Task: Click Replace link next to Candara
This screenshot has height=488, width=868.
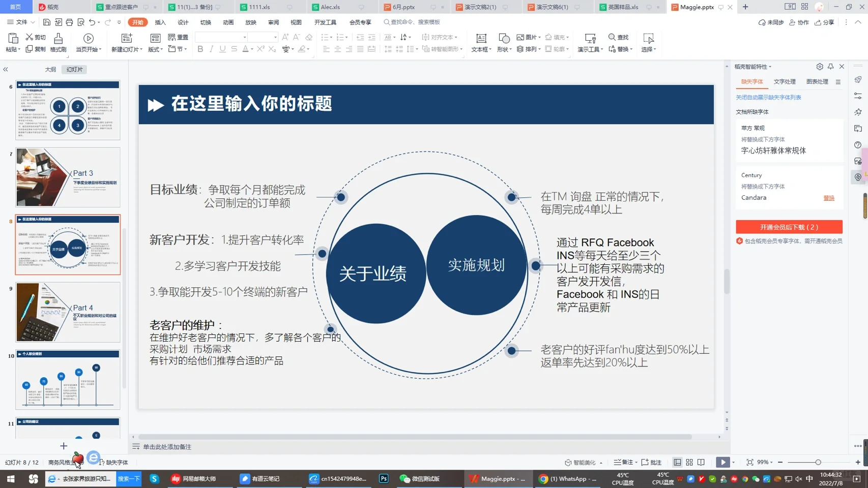Action: coord(829,198)
